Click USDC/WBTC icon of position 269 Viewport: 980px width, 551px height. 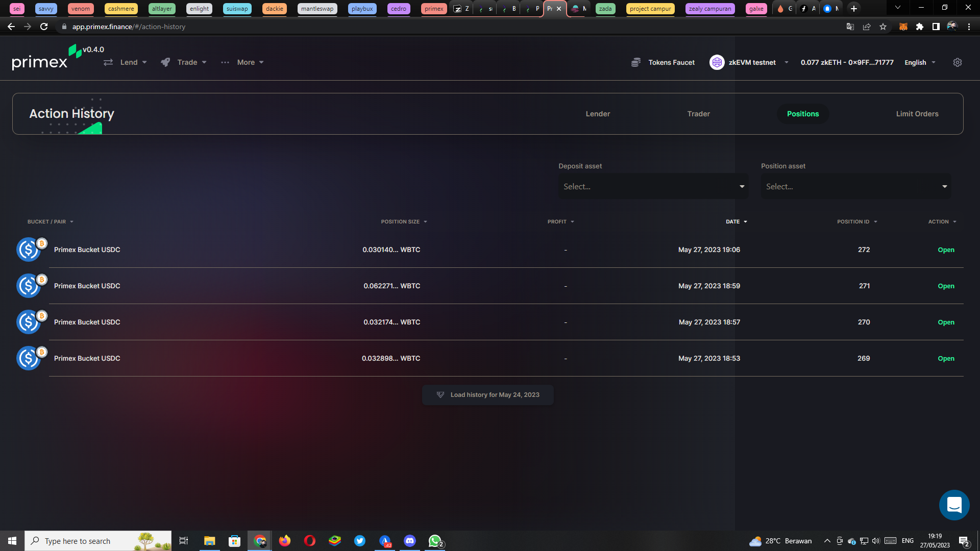click(x=31, y=358)
